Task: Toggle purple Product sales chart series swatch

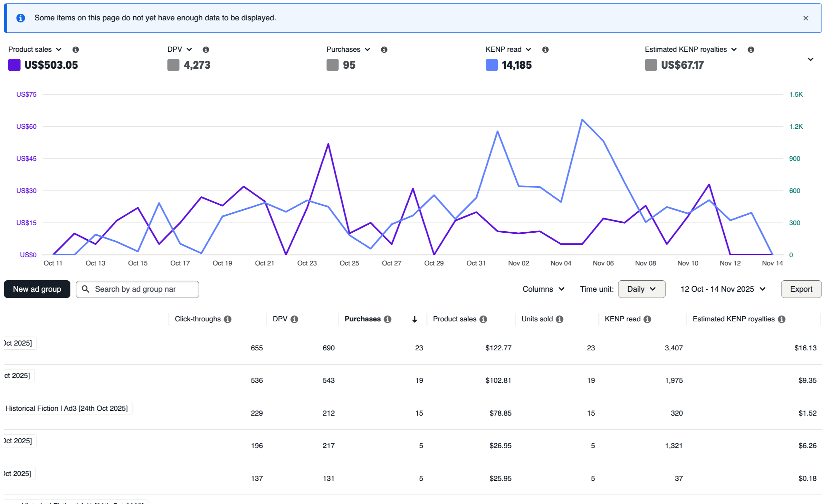Action: 14,65
